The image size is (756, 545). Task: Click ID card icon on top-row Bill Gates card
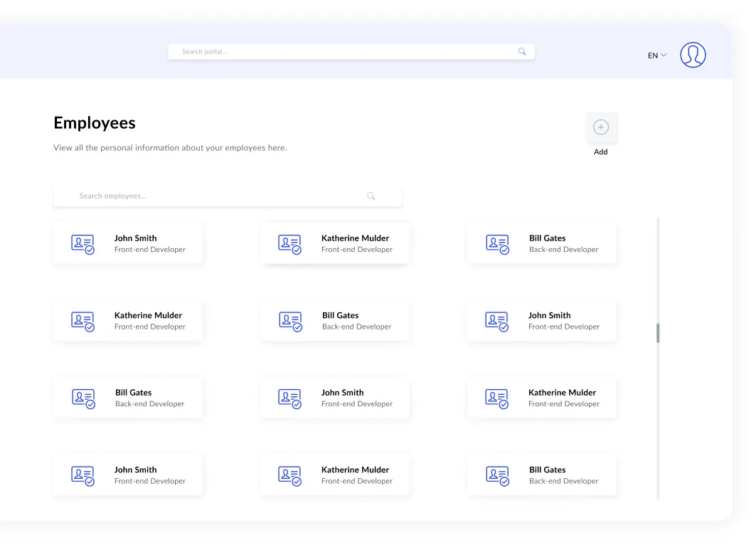pos(498,244)
